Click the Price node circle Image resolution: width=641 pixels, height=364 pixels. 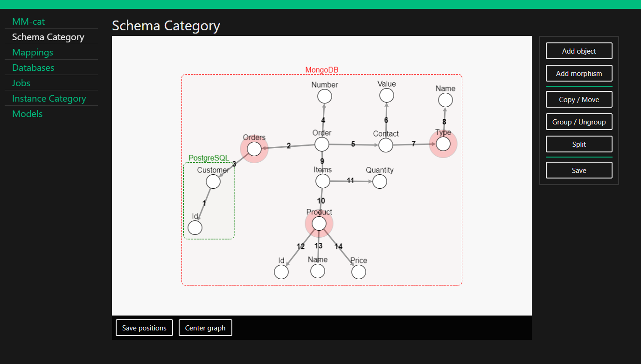(359, 272)
